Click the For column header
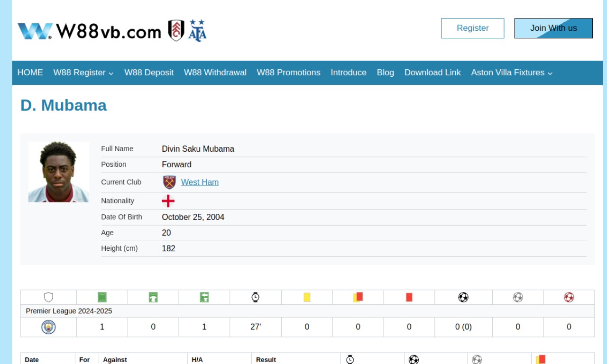The height and width of the screenshot is (364, 607). tap(84, 360)
